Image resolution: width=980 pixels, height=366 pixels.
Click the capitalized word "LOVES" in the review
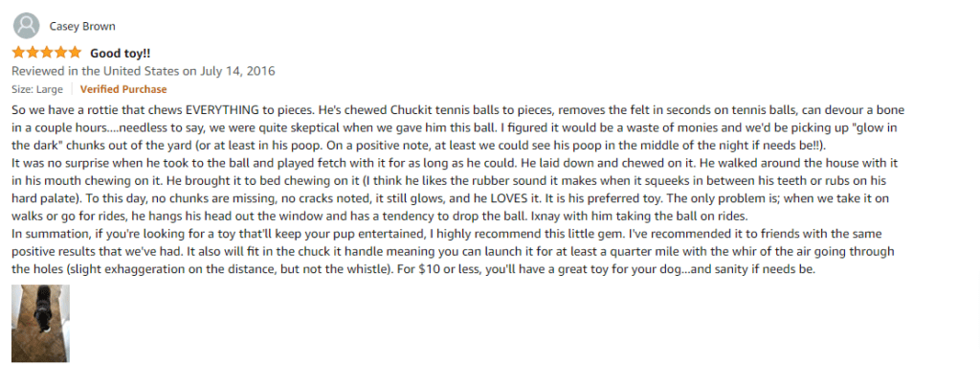tap(458, 199)
